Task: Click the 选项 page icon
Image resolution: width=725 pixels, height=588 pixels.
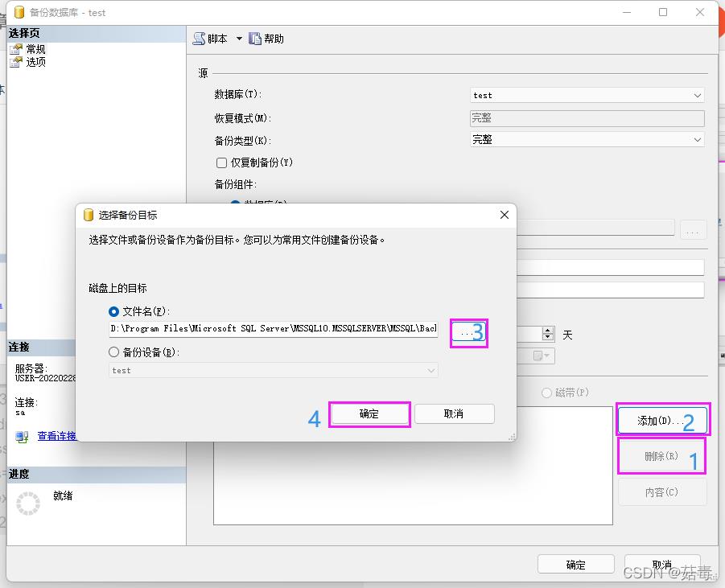Action: (x=16, y=62)
